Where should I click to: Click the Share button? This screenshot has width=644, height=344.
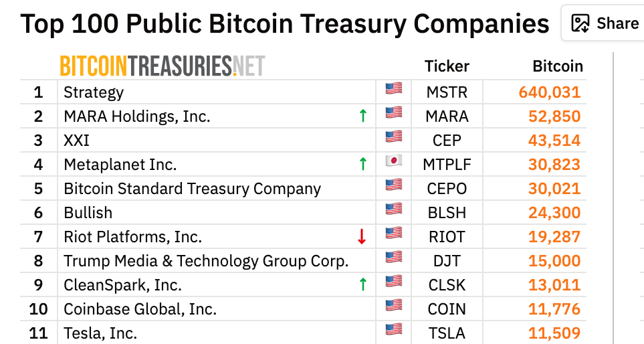click(x=605, y=23)
